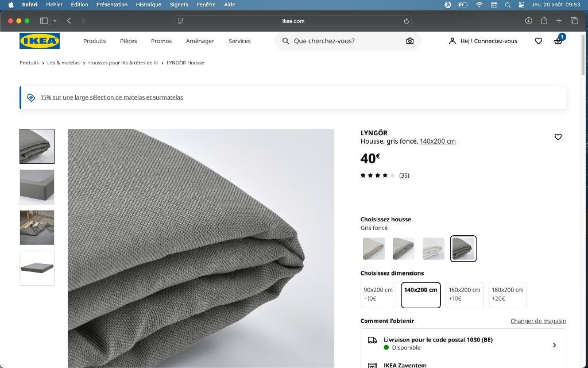Click the page vertical scrollbar
Screen dimensions: 588x368
583,55
